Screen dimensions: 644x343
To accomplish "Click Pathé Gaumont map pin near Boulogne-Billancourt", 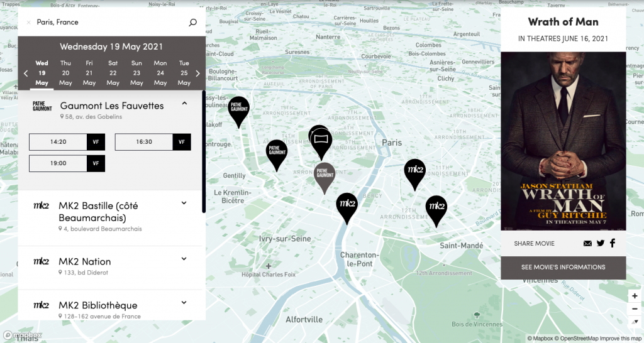I will pyautogui.click(x=238, y=111).
